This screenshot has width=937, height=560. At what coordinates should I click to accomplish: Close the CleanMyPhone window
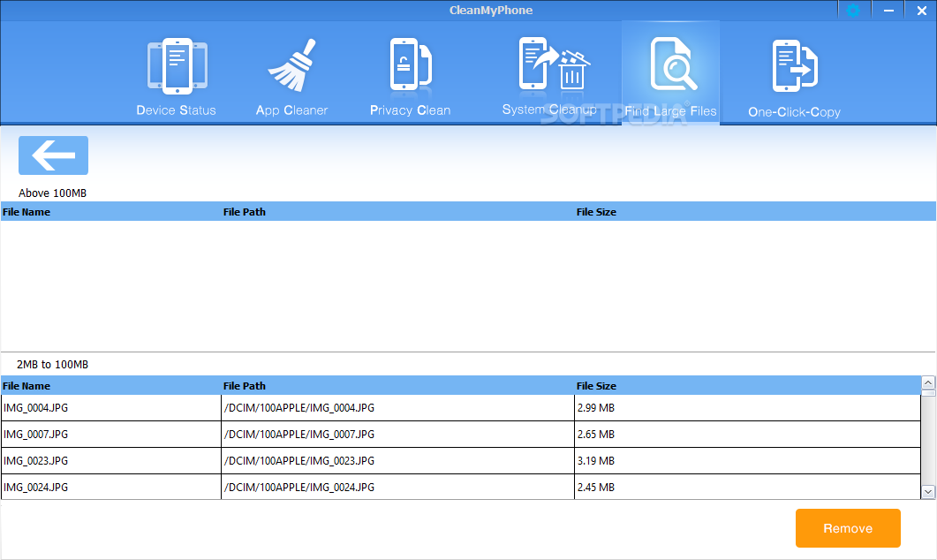921,11
